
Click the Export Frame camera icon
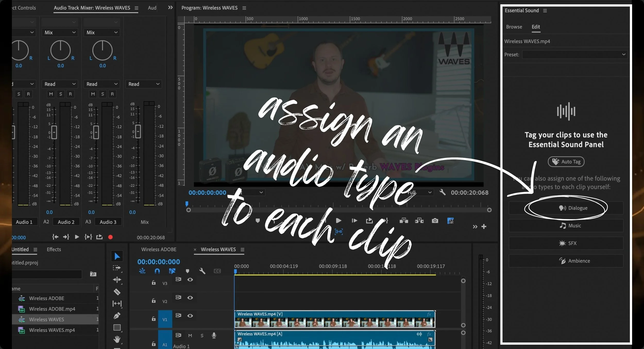(x=435, y=221)
